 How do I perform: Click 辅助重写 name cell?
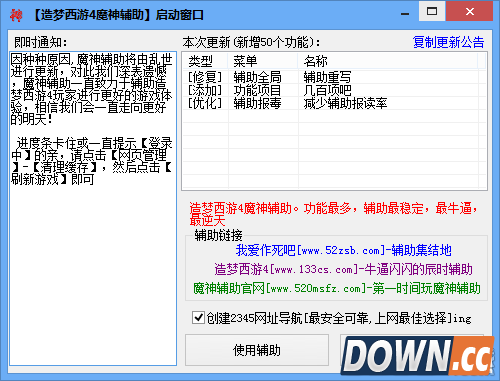[x=327, y=77]
